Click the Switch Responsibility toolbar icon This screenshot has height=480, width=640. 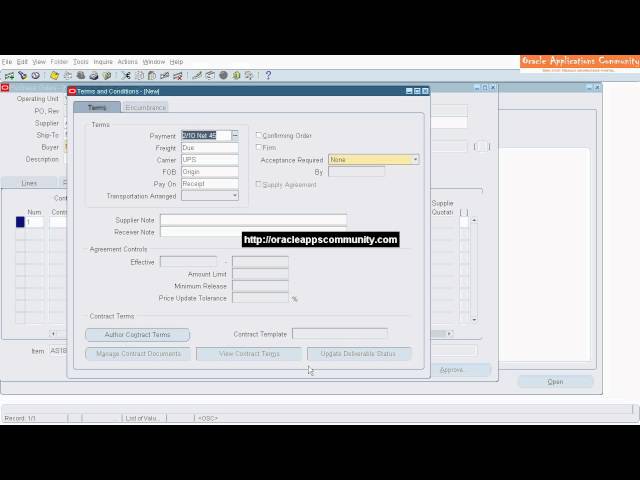pos(81,76)
